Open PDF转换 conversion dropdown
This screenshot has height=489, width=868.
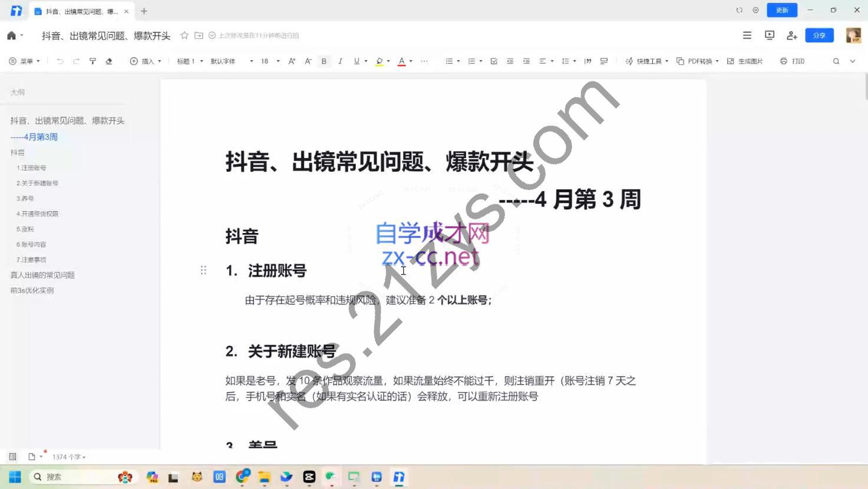tap(698, 61)
